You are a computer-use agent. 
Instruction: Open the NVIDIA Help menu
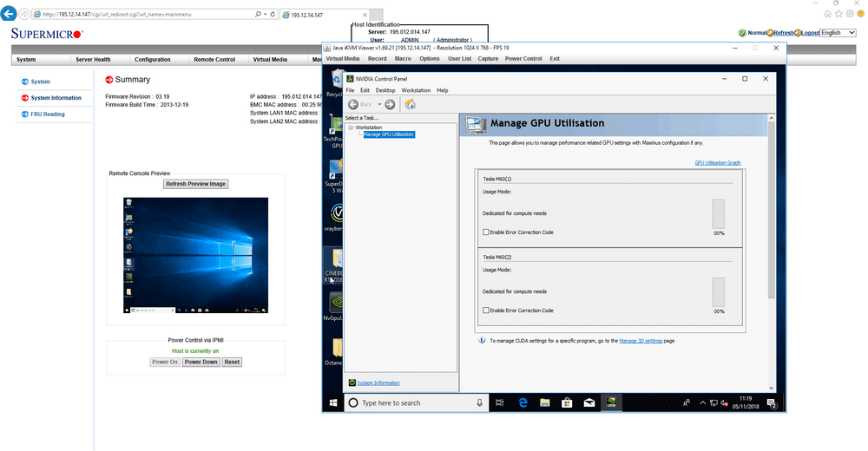pyautogui.click(x=443, y=90)
